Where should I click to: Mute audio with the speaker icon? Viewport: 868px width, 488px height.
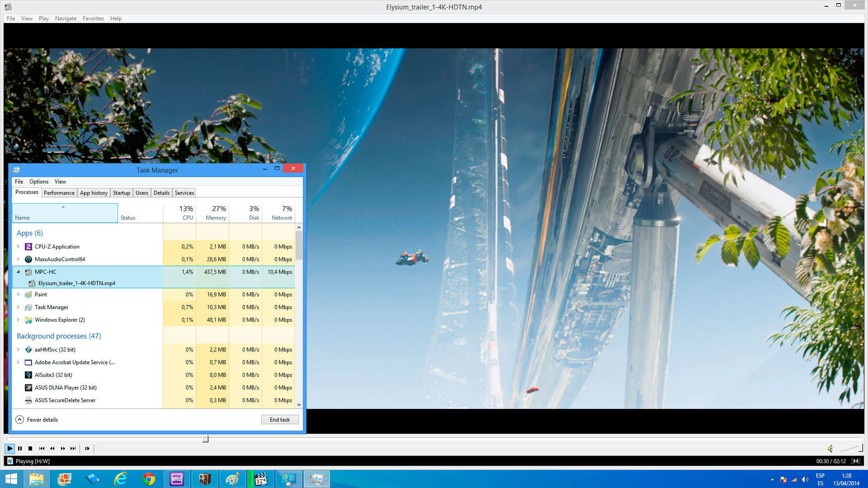(830, 449)
